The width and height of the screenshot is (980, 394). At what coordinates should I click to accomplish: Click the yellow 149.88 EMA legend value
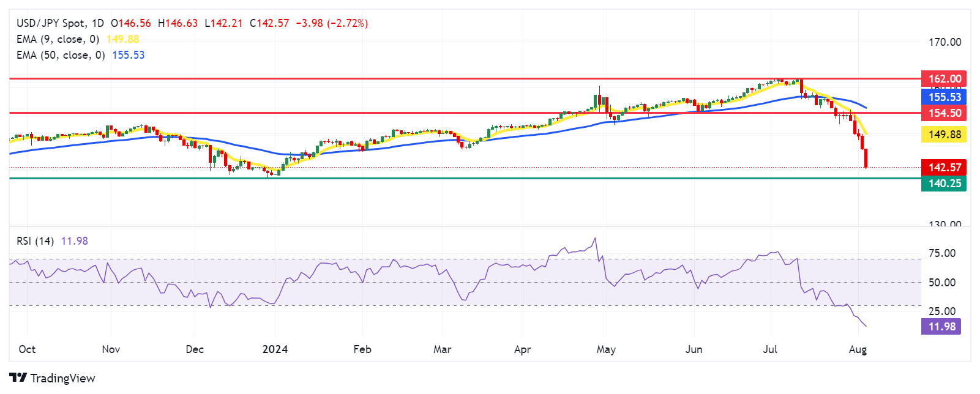click(x=122, y=39)
